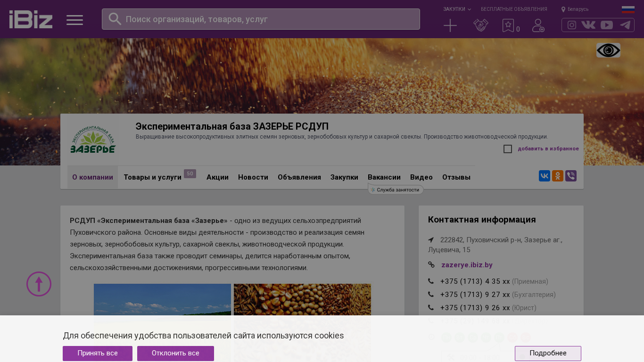Click the iBiz logo

(31, 19)
